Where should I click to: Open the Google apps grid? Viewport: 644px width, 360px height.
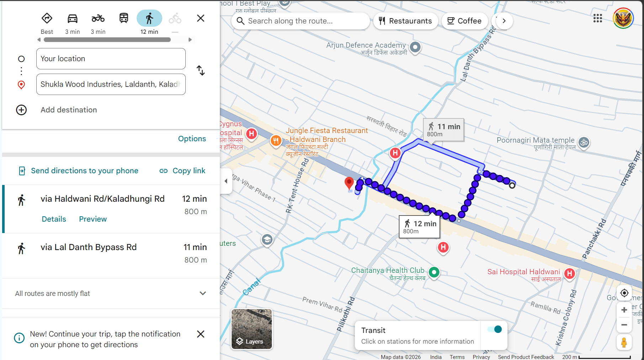click(598, 18)
